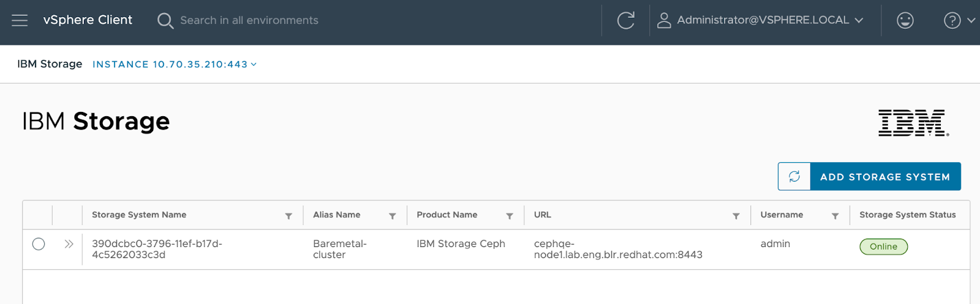This screenshot has height=304, width=980.
Task: Click the user account person icon
Action: tap(663, 20)
